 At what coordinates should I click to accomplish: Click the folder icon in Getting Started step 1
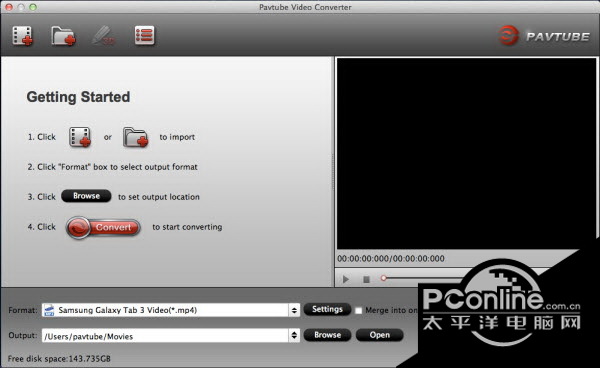point(135,137)
